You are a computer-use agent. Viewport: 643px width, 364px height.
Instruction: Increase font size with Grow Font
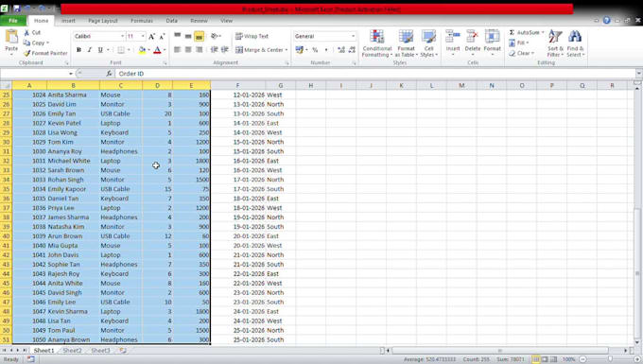pos(151,37)
